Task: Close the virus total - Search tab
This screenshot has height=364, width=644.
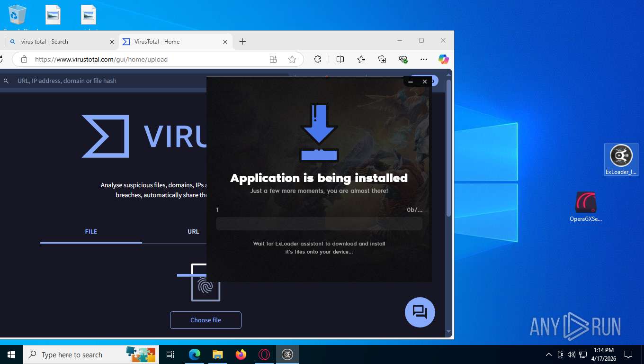Action: click(112, 42)
